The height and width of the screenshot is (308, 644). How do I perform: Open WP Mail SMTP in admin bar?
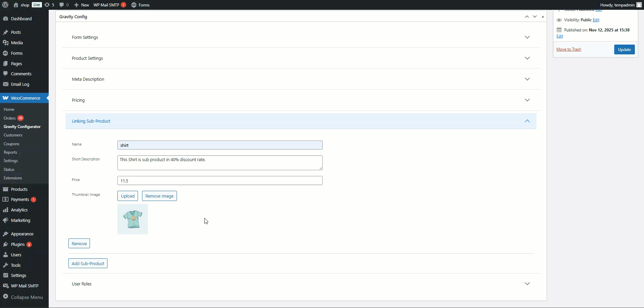[x=106, y=5]
